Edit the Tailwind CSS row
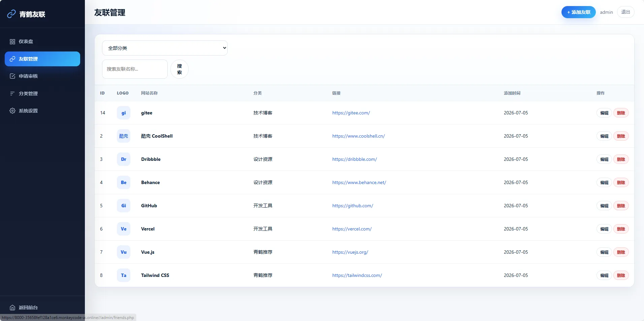The image size is (644, 321). pos(604,275)
